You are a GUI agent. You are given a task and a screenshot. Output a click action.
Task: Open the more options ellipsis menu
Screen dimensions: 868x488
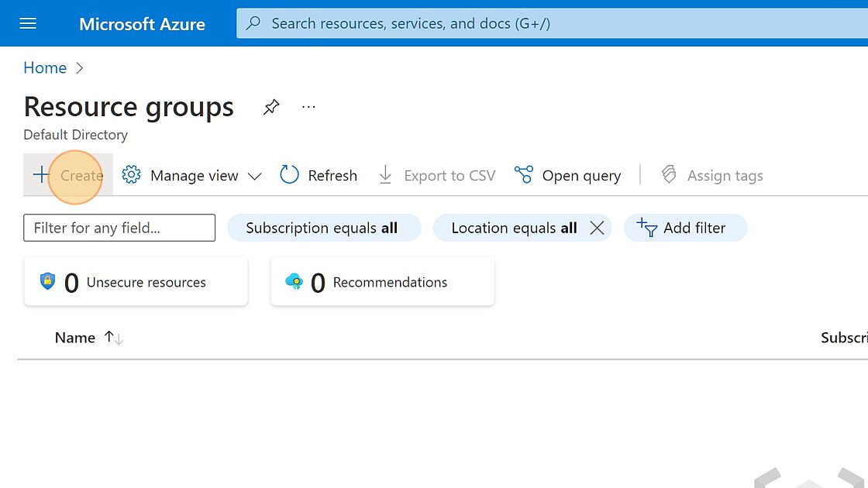308,107
